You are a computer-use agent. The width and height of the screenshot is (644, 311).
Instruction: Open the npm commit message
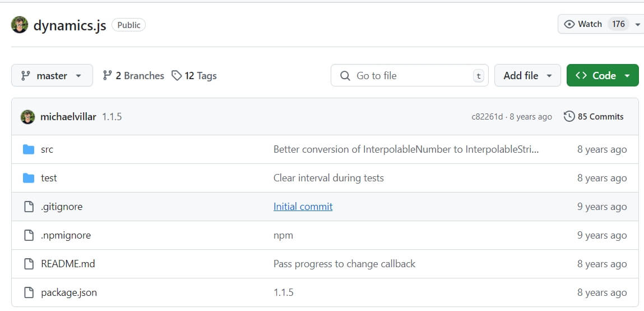pos(284,235)
